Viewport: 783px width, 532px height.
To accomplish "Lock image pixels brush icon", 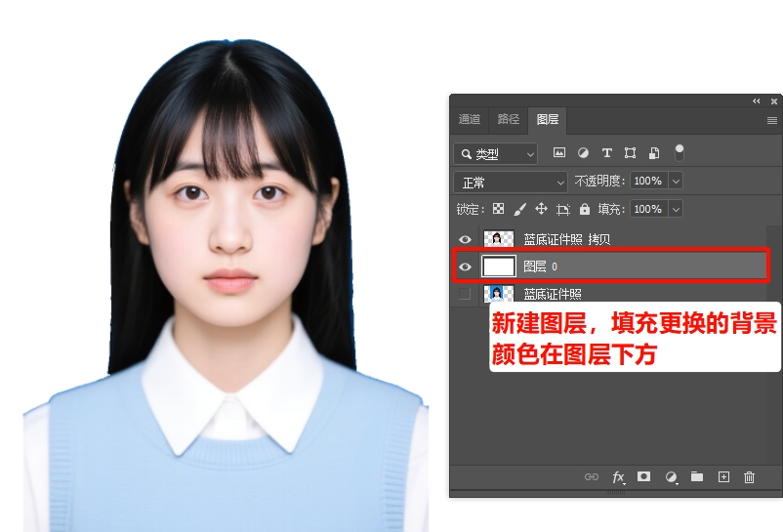I will point(519,209).
